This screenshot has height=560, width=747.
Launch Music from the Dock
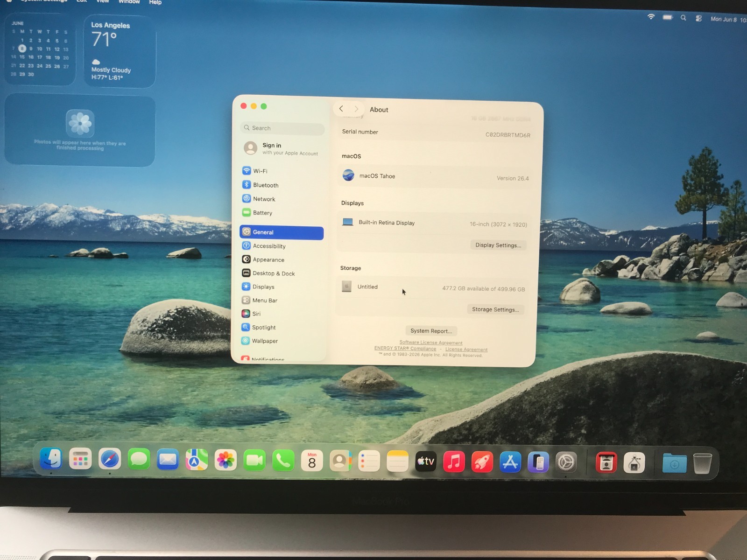pyautogui.click(x=454, y=462)
